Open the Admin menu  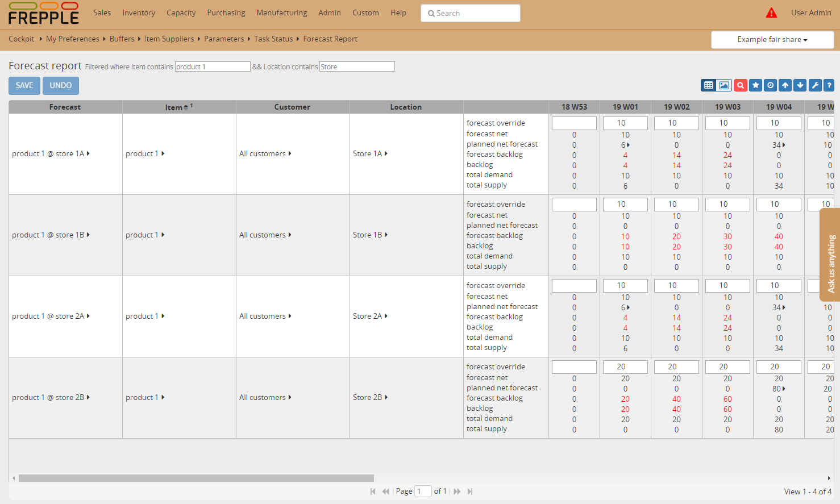[x=330, y=13]
